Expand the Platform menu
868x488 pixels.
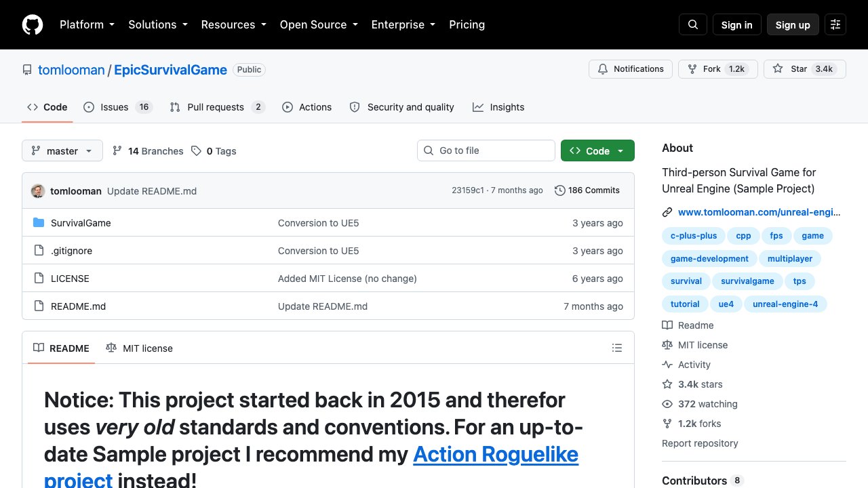[87, 24]
